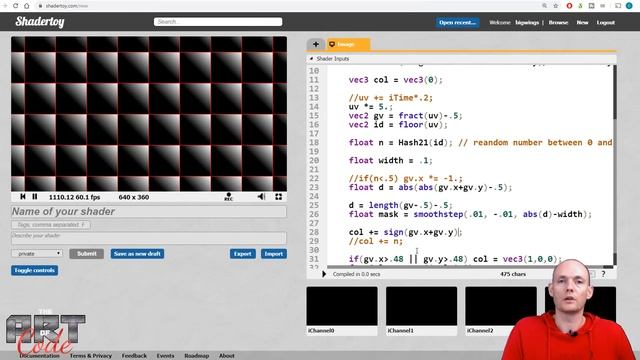Viewport: 640px width, 360px height.
Task: Click the Shadertoy logo
Action: tap(40, 22)
